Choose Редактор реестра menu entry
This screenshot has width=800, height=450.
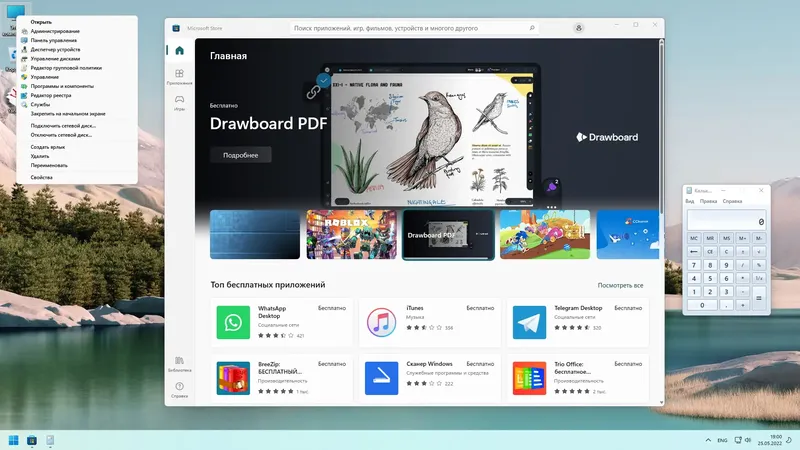51,95
